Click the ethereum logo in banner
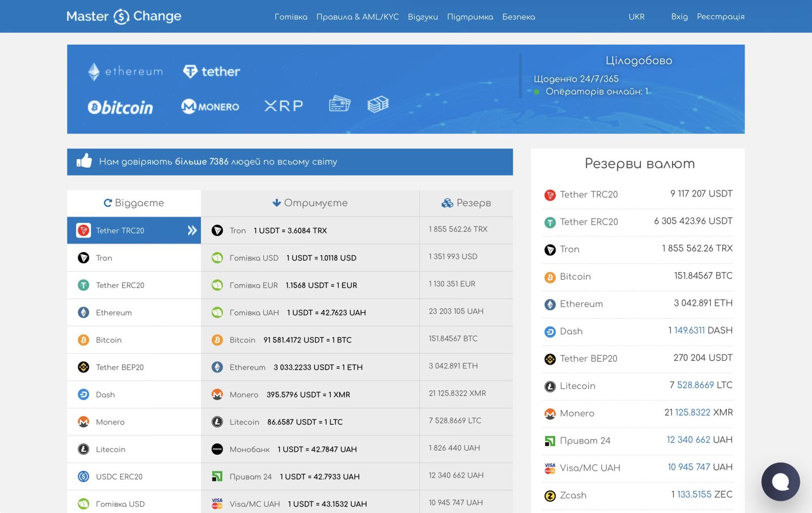Viewport: 812px width, 513px height. (125, 72)
